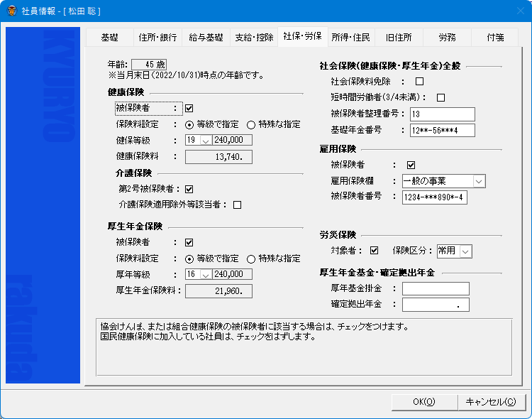This screenshot has height=419, width=532.
Task: Click the 厚年等級 amount field 240,000
Action: pos(232,274)
